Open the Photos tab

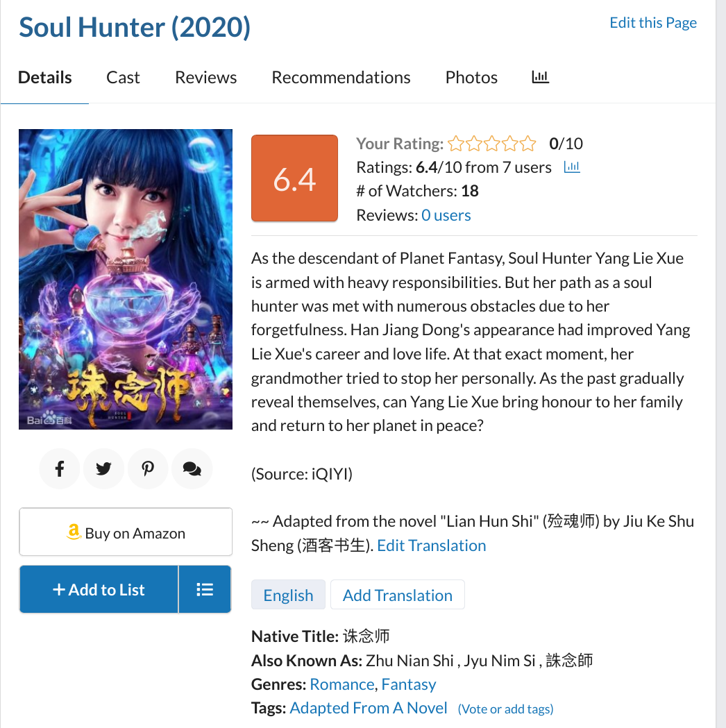click(471, 78)
